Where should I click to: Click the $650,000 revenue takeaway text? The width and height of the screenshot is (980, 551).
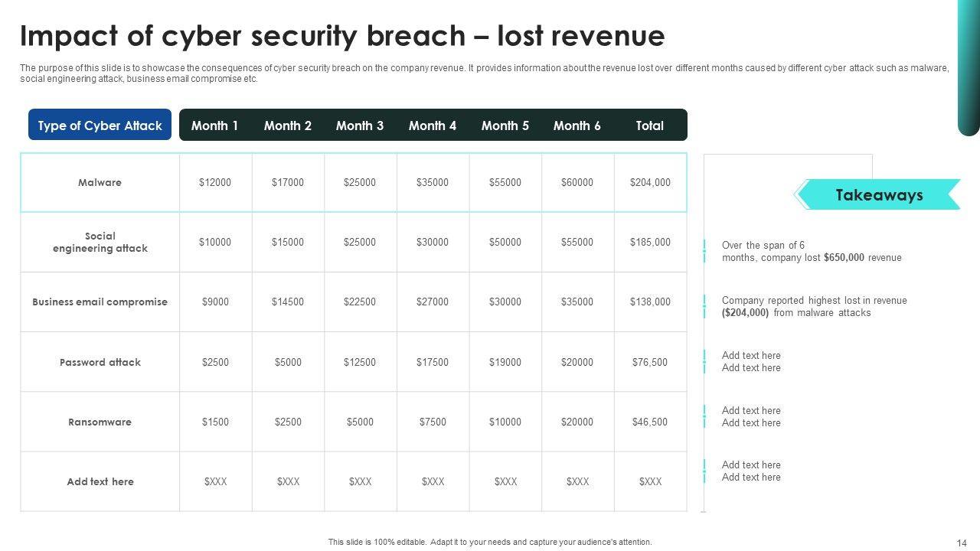(x=812, y=252)
